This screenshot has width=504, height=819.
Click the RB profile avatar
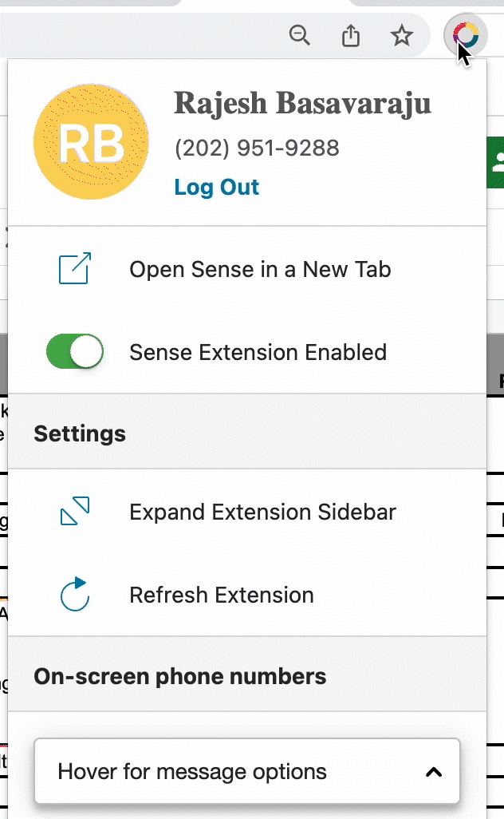[91, 141]
